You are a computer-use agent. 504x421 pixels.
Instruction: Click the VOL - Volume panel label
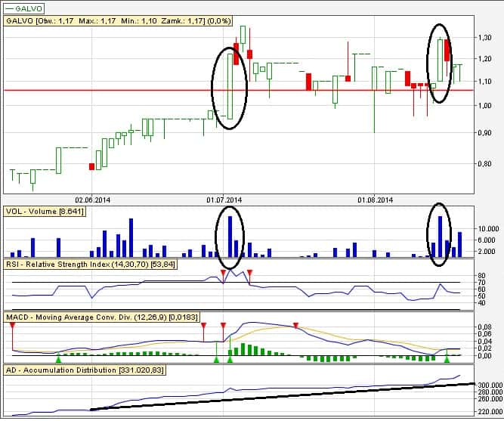click(45, 211)
